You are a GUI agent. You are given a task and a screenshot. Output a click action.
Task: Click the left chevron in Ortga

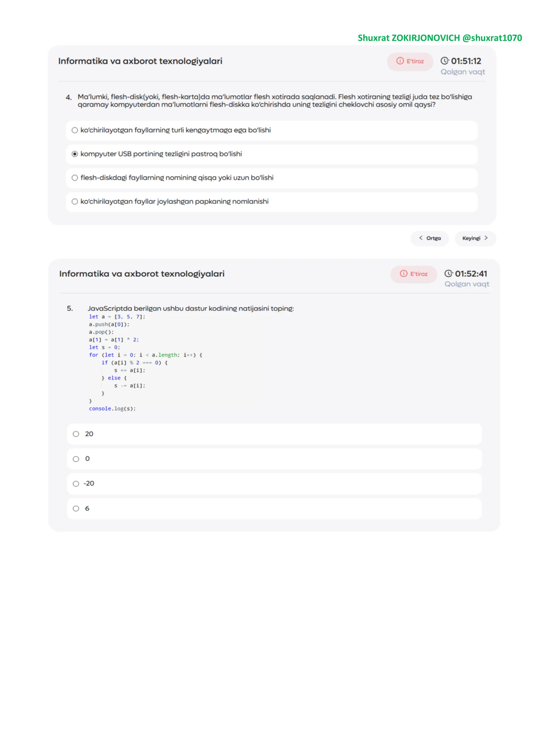pyautogui.click(x=421, y=238)
